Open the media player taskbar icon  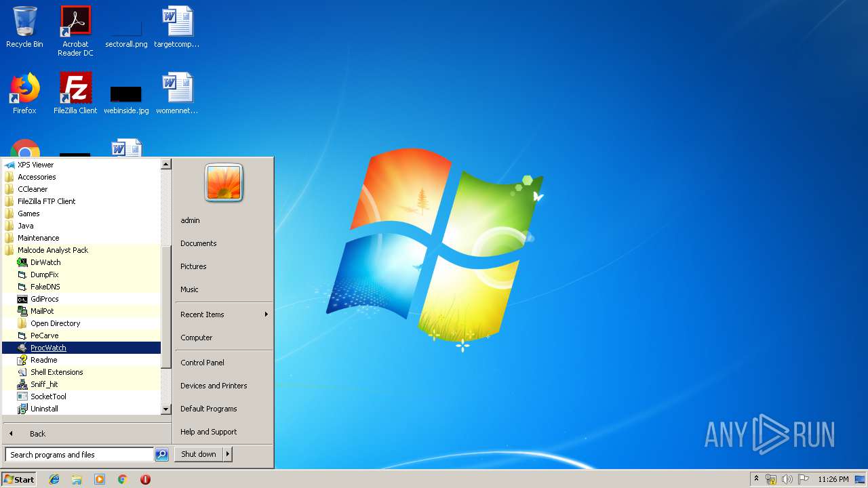click(x=100, y=479)
